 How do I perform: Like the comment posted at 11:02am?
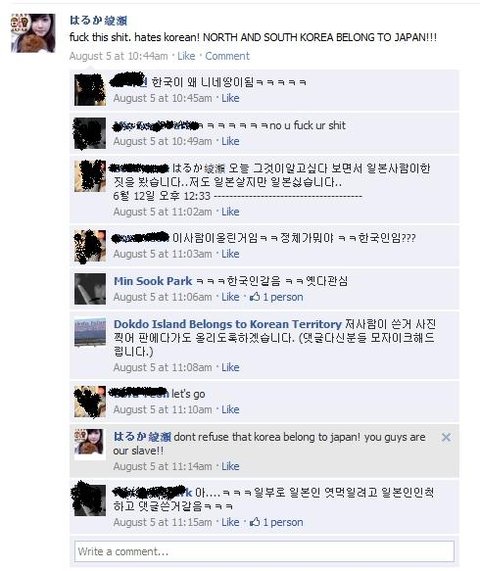click(230, 212)
